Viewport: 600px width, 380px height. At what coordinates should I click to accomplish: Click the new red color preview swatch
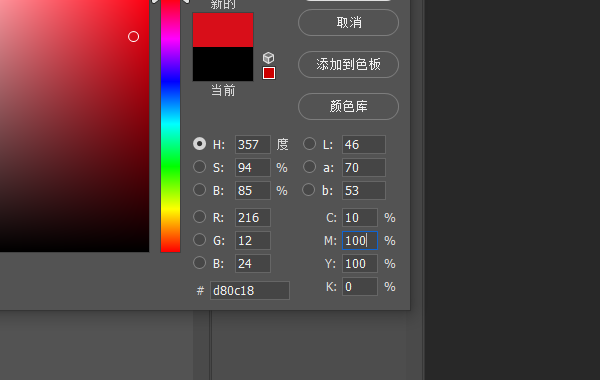click(x=223, y=30)
